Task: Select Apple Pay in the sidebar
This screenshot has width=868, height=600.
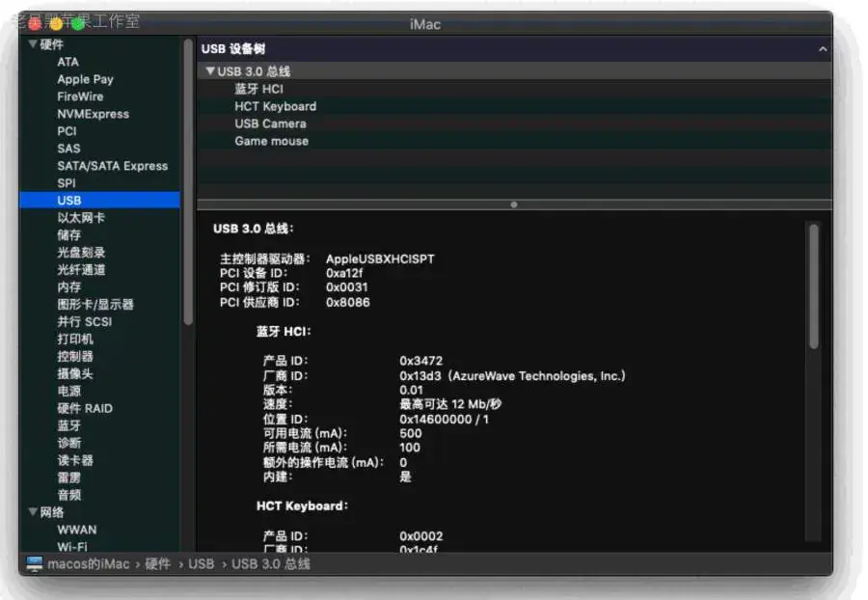Action: 85,79
